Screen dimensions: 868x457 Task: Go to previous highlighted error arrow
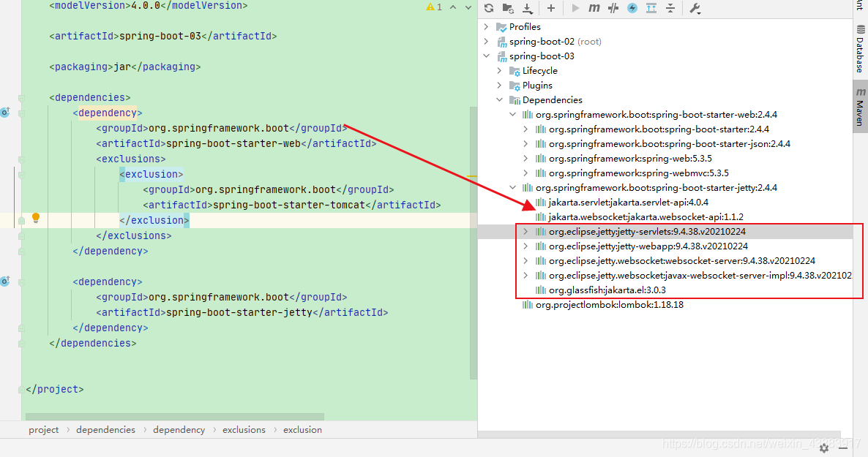click(x=453, y=7)
